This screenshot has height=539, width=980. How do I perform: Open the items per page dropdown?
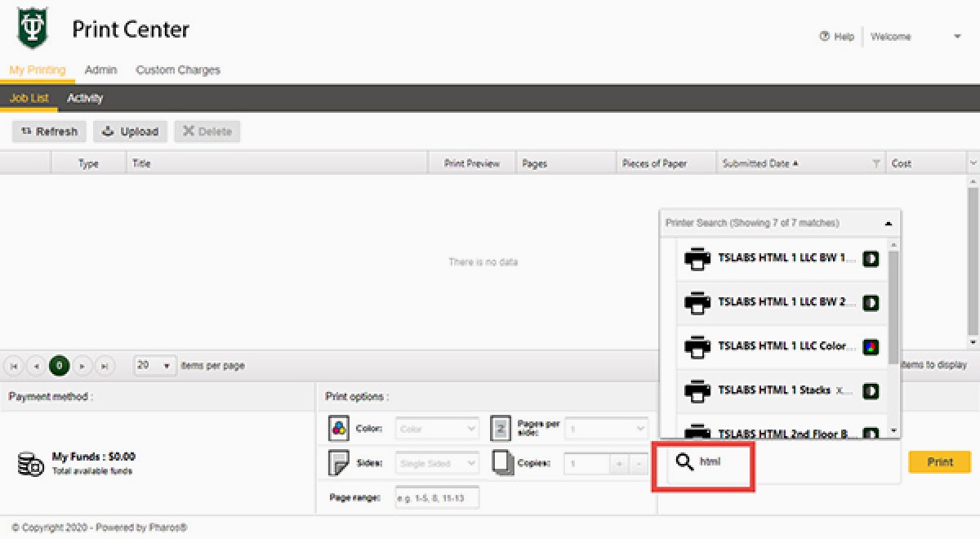[155, 366]
